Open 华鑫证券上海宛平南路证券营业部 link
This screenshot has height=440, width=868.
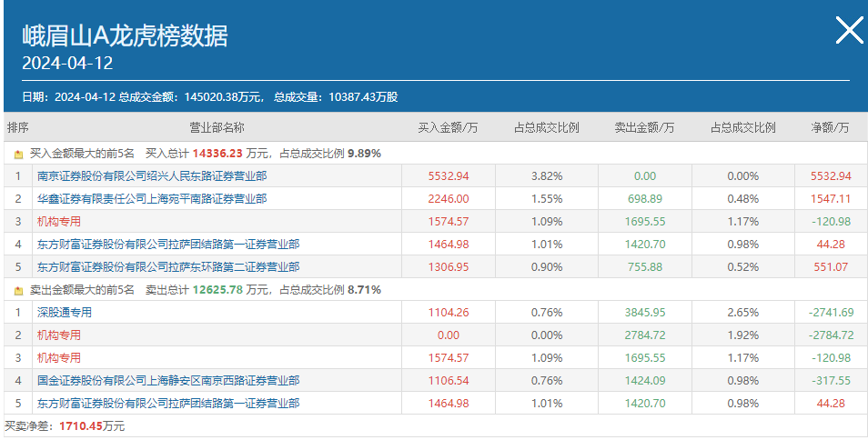[x=152, y=198]
